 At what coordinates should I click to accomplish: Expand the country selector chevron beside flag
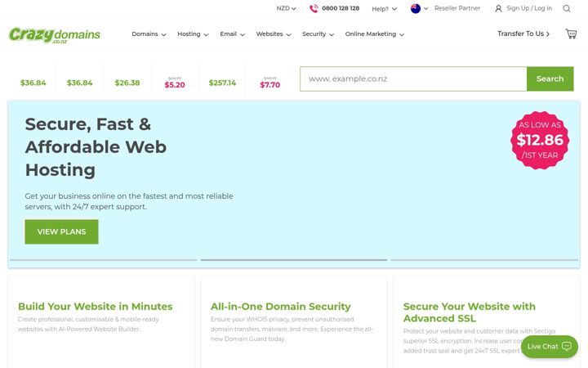click(x=425, y=9)
